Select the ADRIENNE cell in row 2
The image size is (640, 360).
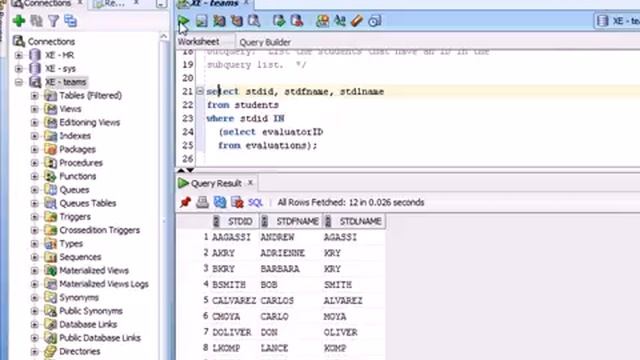(x=282, y=253)
